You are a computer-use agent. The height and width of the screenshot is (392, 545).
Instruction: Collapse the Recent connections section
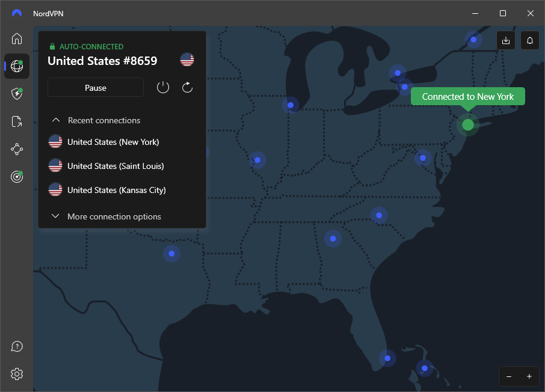point(96,120)
